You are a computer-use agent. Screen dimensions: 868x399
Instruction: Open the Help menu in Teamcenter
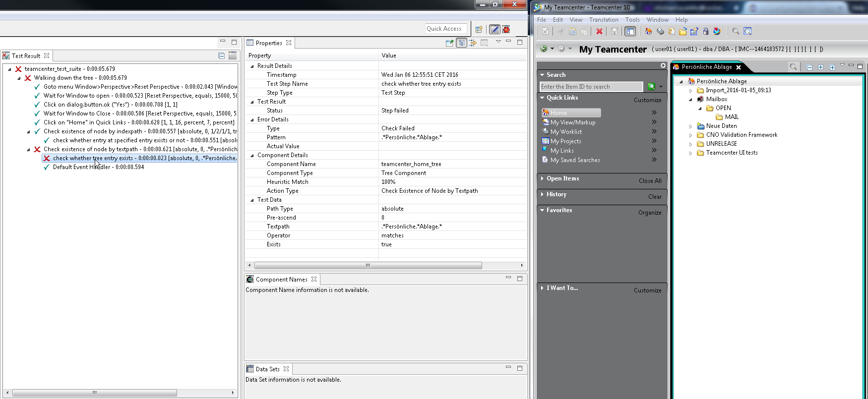click(682, 20)
